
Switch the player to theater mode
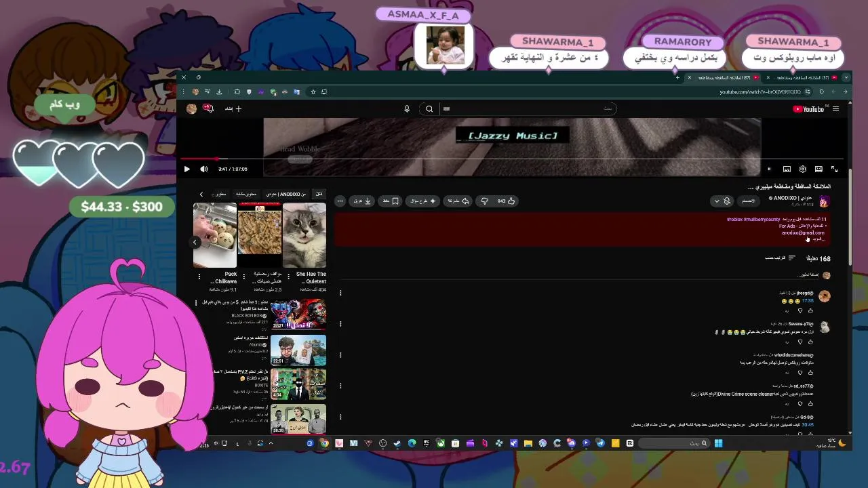pos(818,169)
